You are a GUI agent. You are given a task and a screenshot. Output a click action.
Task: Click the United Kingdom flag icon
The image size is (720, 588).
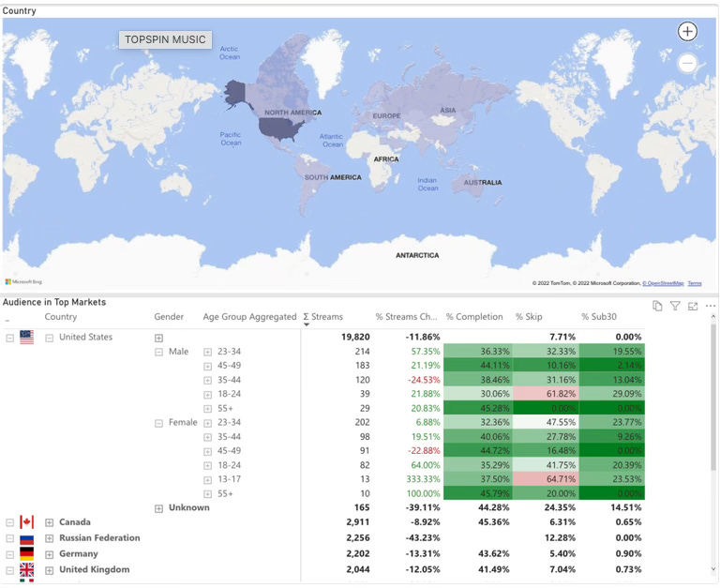(x=26, y=570)
